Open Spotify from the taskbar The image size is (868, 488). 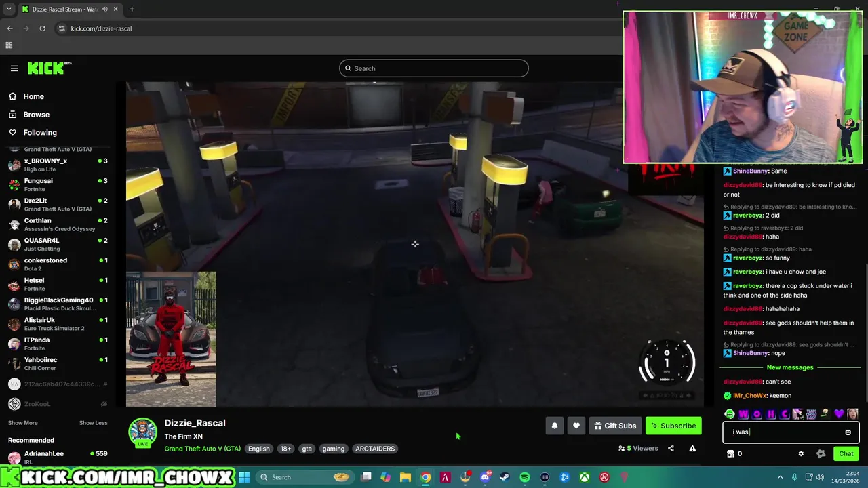click(x=525, y=477)
